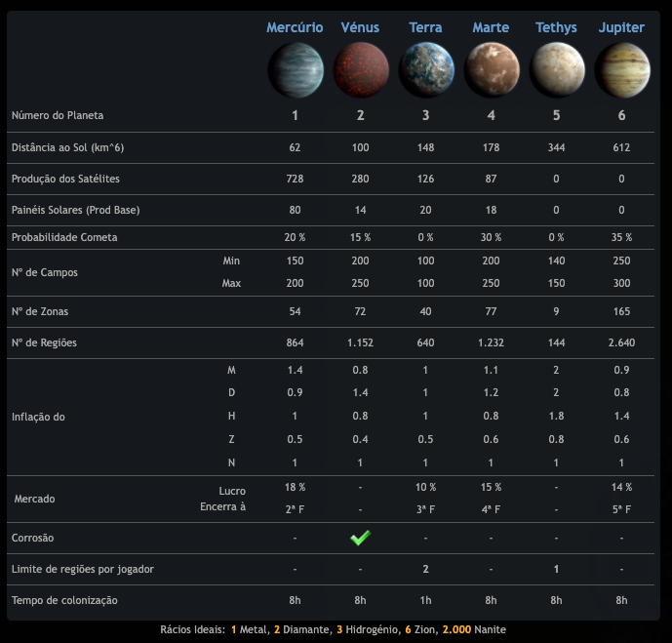Select the 'Corrosão' row label
672x643 pixels.
[x=32, y=538]
